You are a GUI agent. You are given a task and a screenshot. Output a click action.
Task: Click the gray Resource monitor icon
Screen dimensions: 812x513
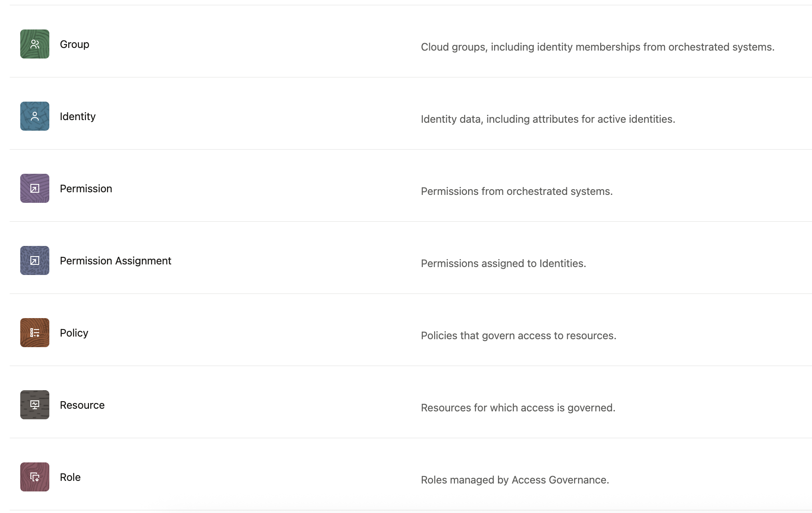35,405
